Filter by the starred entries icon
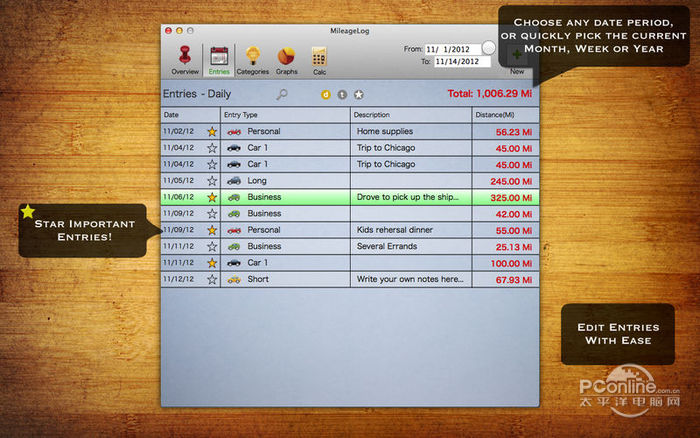This screenshot has height=438, width=700. (x=359, y=95)
